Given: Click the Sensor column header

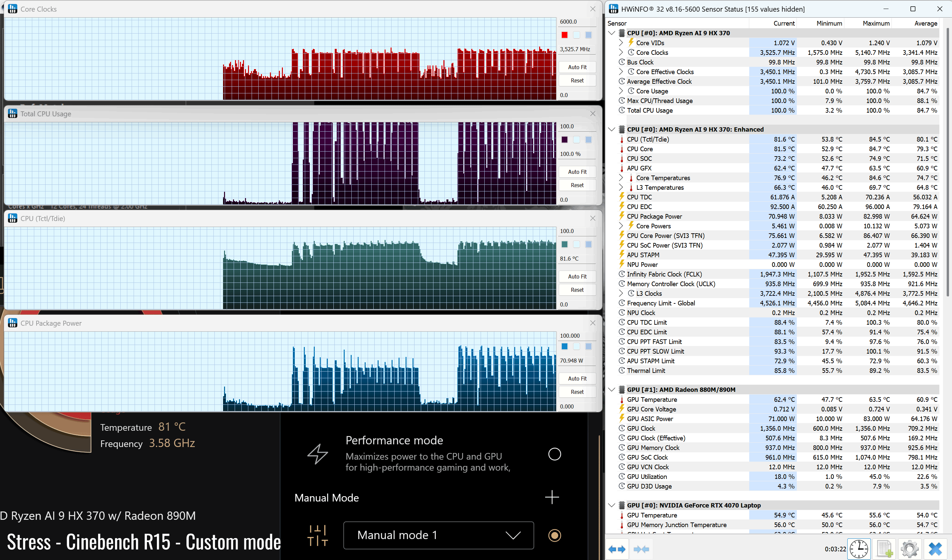Looking at the screenshot, I should [677, 23].
